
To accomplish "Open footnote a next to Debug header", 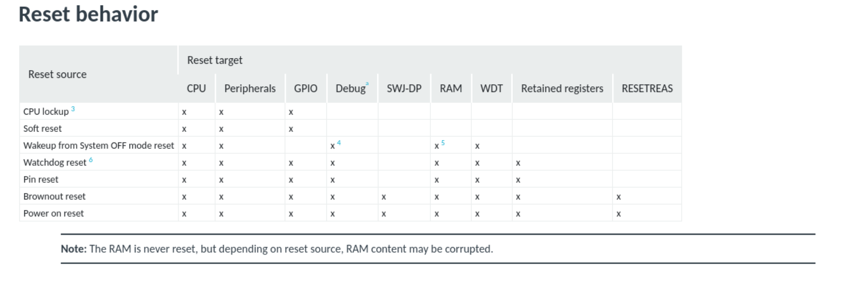I will coord(367,84).
